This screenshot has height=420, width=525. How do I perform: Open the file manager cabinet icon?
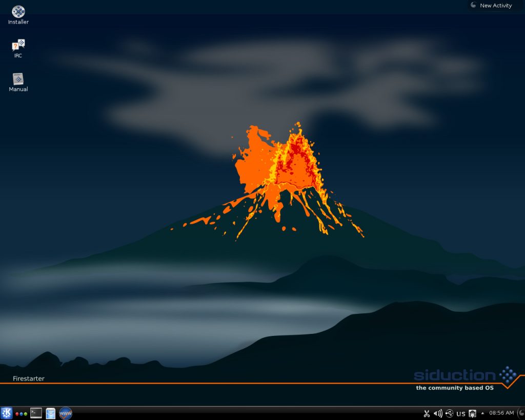pos(51,413)
